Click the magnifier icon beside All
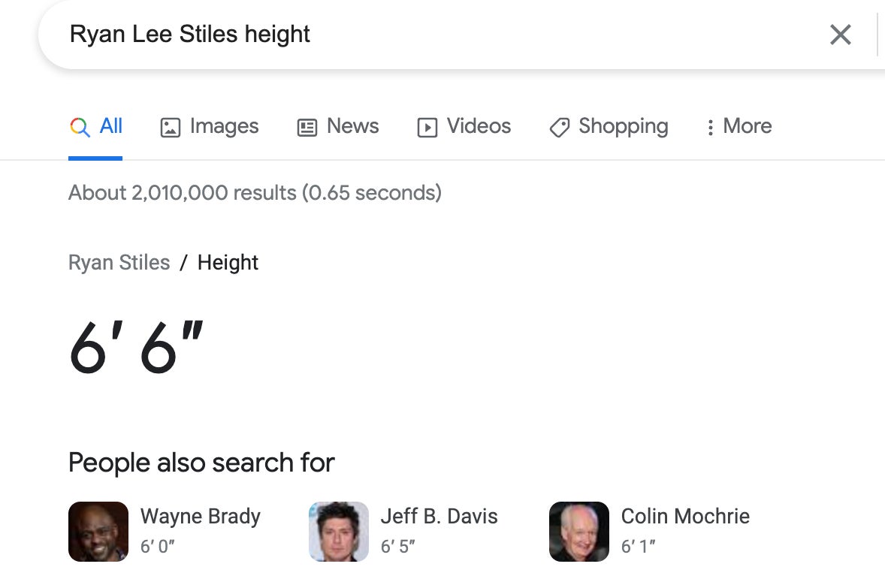The height and width of the screenshot is (588, 885). (x=79, y=127)
